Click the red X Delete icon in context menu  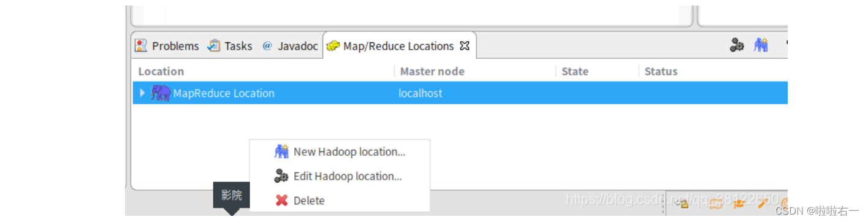[281, 201]
